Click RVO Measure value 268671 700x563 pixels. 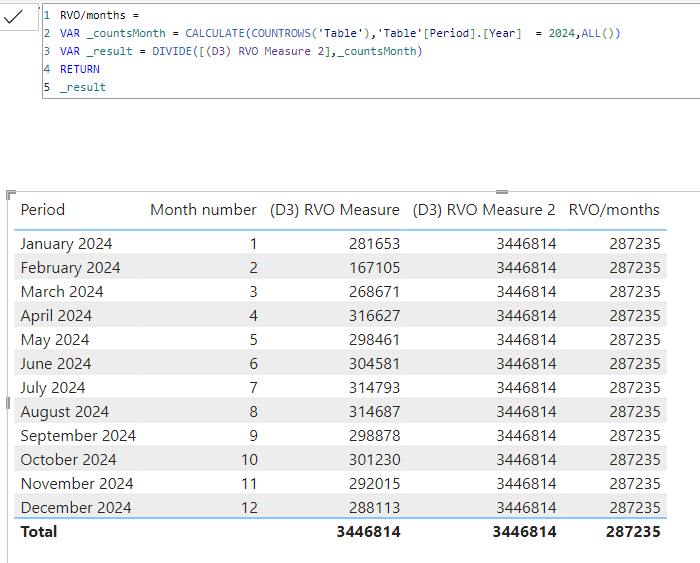[374, 292]
